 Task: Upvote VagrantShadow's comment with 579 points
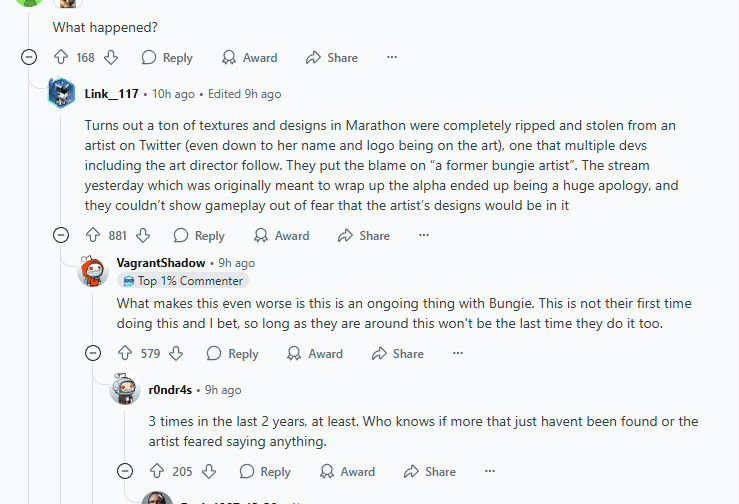click(x=124, y=354)
